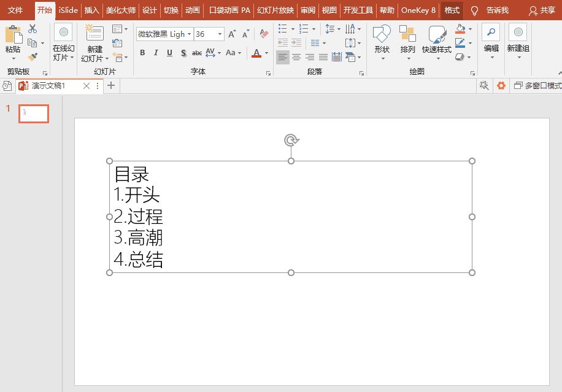The width and height of the screenshot is (562, 392).
Task: Open the font color dropdown arrow
Action: (266, 54)
